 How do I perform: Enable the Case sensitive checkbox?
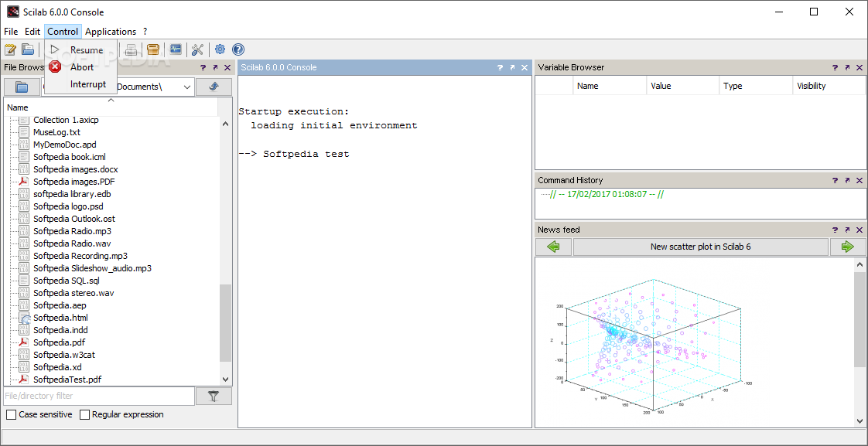(x=11, y=414)
